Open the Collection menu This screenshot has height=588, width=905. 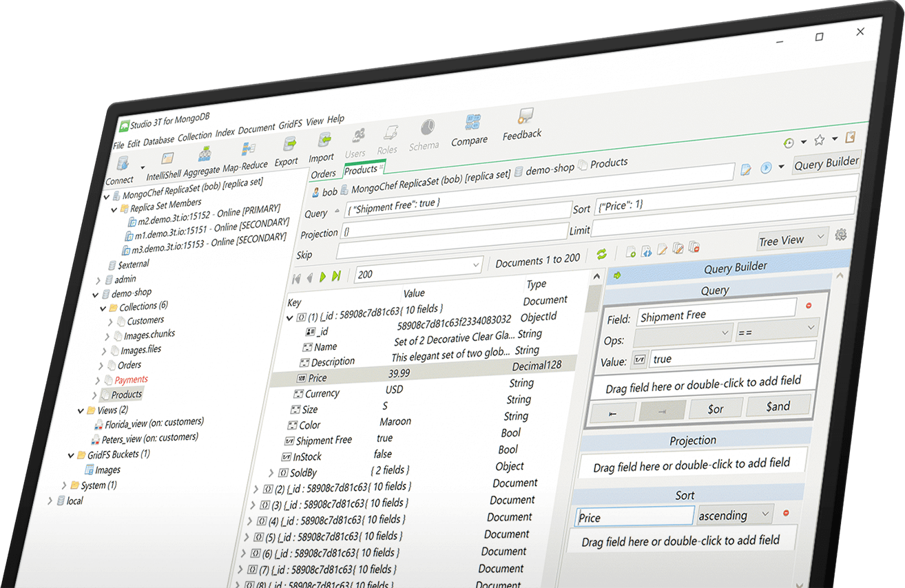point(195,136)
